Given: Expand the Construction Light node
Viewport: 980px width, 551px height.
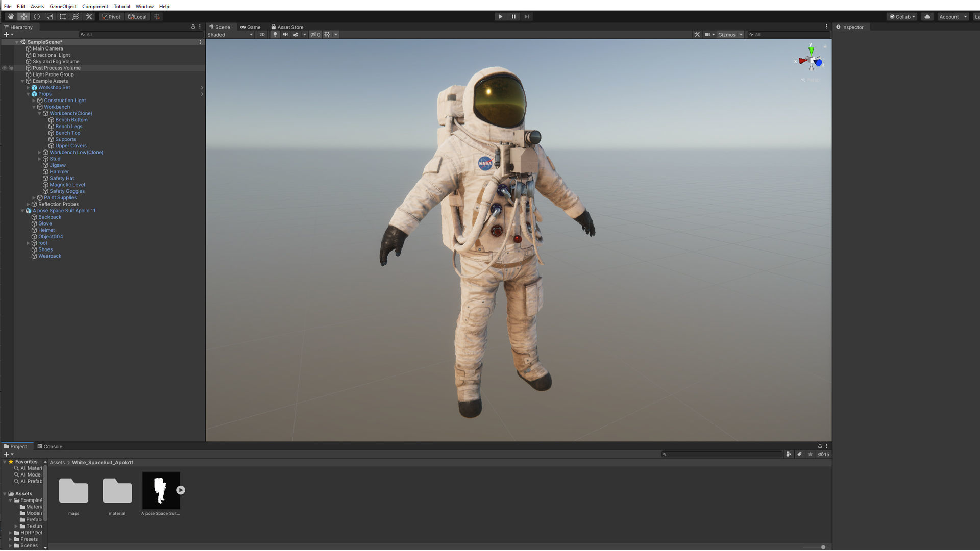Looking at the screenshot, I should tap(34, 101).
